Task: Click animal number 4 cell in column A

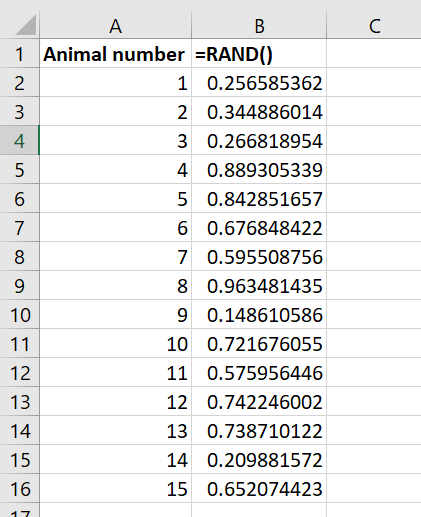Action: coord(115,169)
